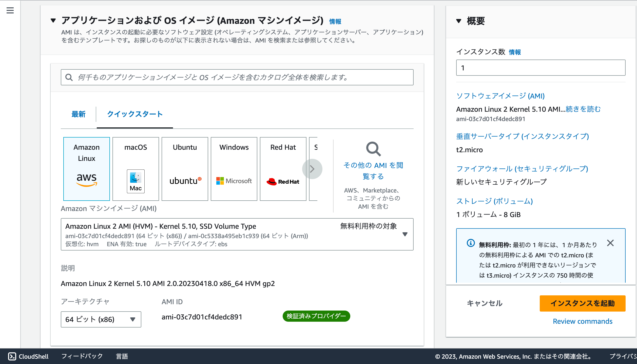The image size is (637, 364).
Task: Open the Review commands link
Action: (x=582, y=321)
